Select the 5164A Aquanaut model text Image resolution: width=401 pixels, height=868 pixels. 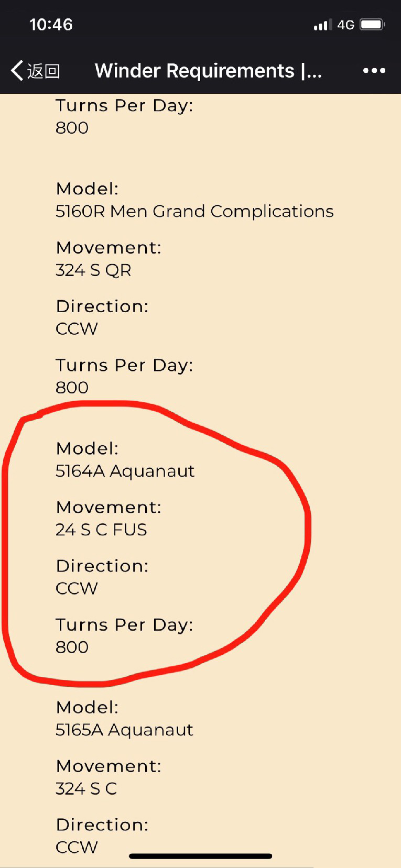pos(125,471)
